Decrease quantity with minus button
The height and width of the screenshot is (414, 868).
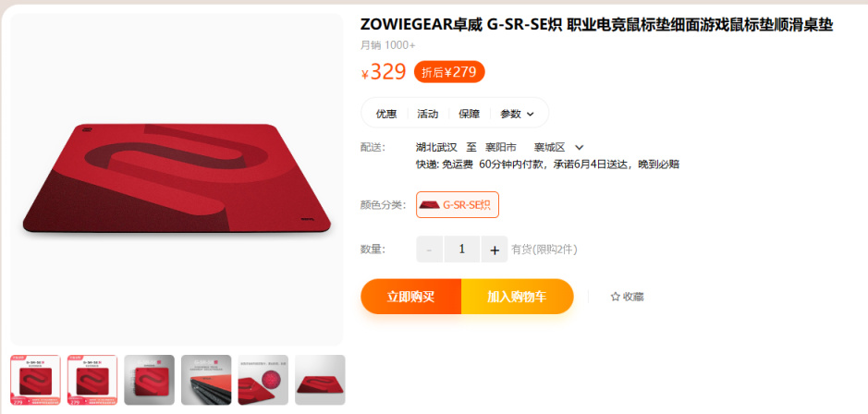click(x=429, y=250)
